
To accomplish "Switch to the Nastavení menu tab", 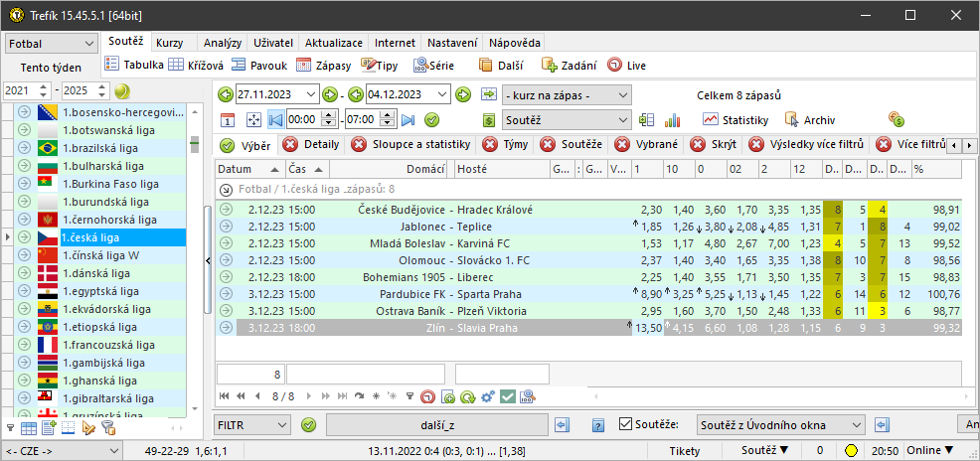I will 452,43.
